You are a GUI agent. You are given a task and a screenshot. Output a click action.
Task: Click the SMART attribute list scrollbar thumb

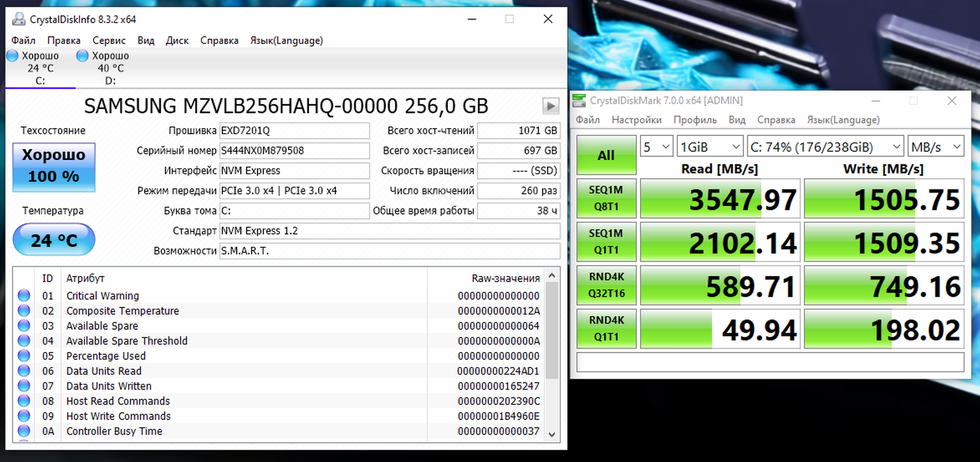pyautogui.click(x=552, y=330)
